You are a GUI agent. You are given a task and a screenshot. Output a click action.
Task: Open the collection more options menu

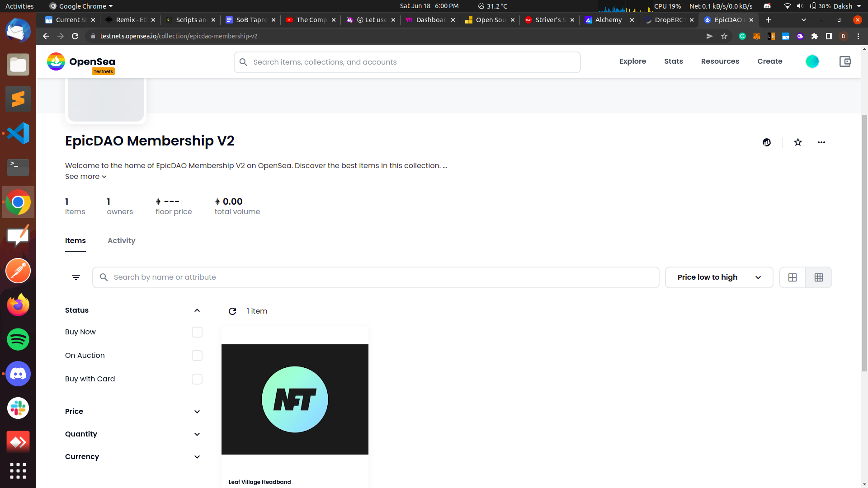coord(821,142)
